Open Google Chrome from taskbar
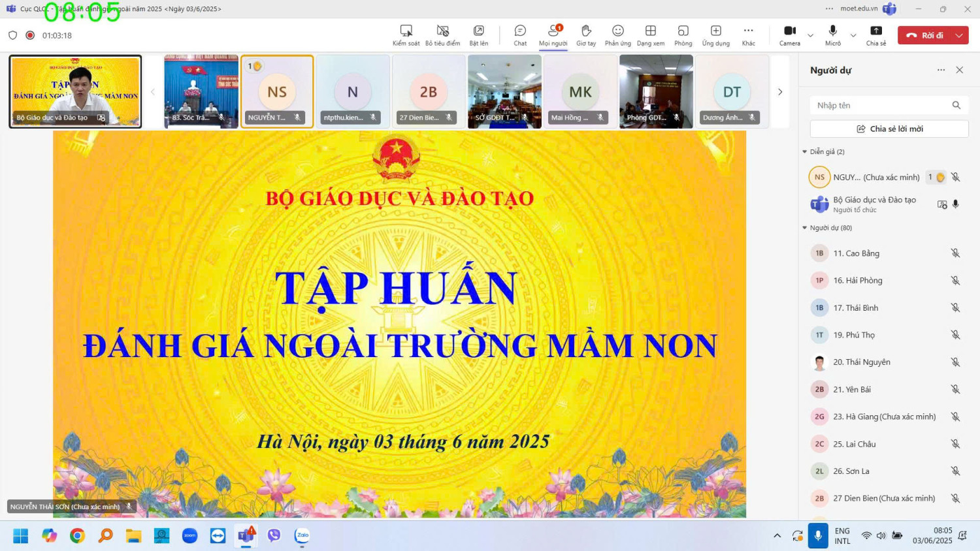Image resolution: width=980 pixels, height=551 pixels. 77,536
